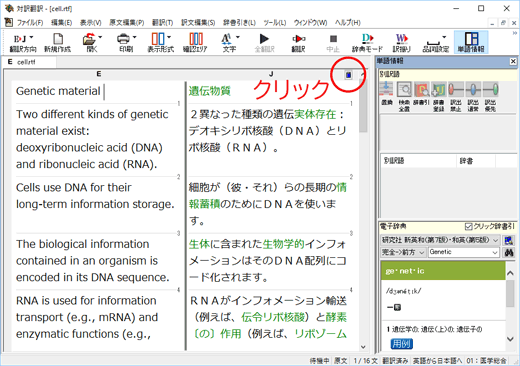
Task: Create a new document with 新規作成
Action: pyautogui.click(x=58, y=42)
